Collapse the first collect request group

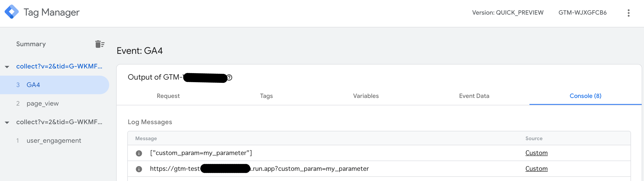[7, 67]
